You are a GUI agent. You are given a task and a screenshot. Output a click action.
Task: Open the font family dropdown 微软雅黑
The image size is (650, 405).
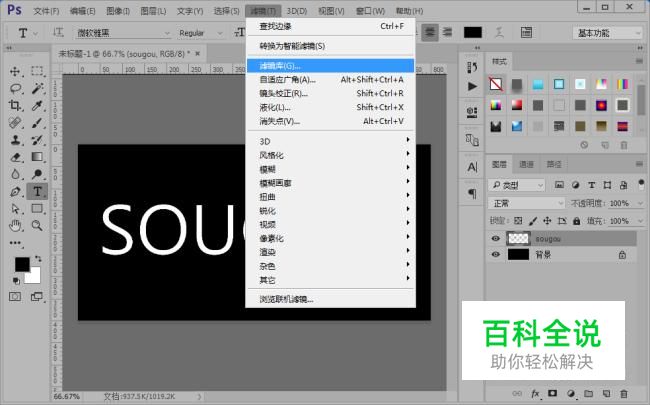(124, 33)
